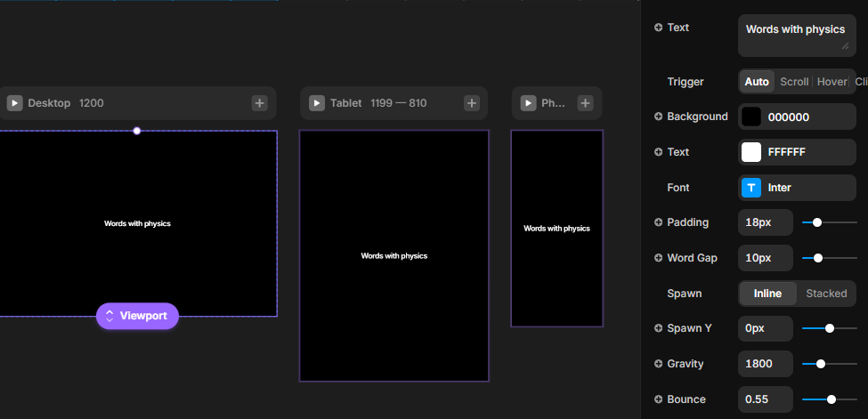Viewport: 868px width, 419px height.
Task: Select Inline spawn option
Action: 768,294
